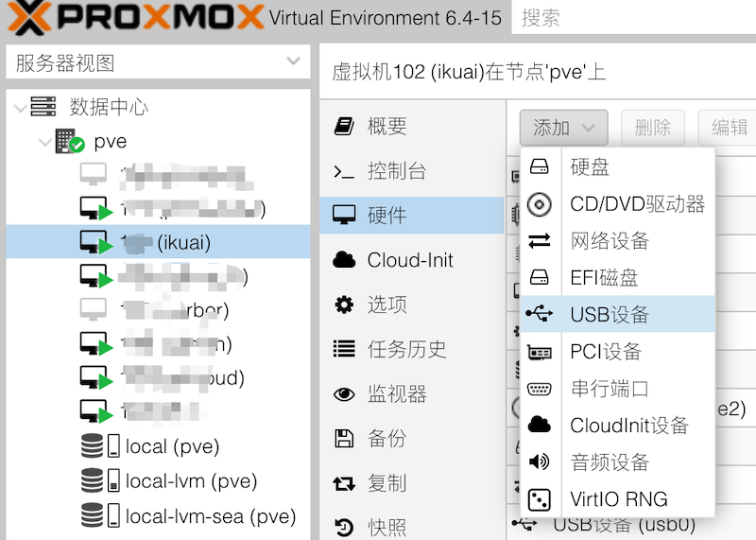Open the 快照 snapshots tab
The width and height of the screenshot is (756, 540).
pyautogui.click(x=412, y=527)
